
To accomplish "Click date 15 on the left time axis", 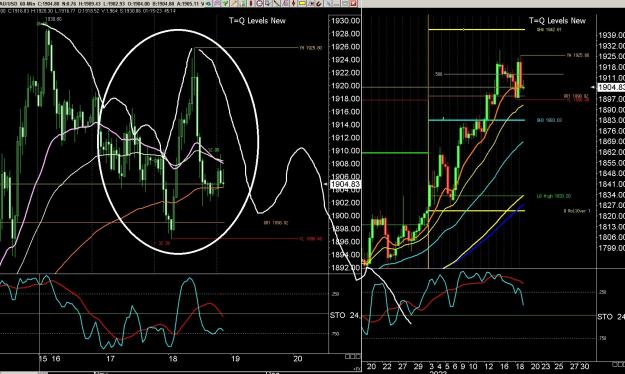I will (x=43, y=358).
